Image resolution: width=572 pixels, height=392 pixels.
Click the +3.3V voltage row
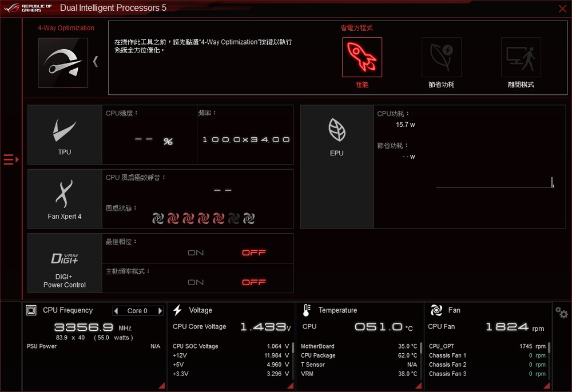(231, 373)
